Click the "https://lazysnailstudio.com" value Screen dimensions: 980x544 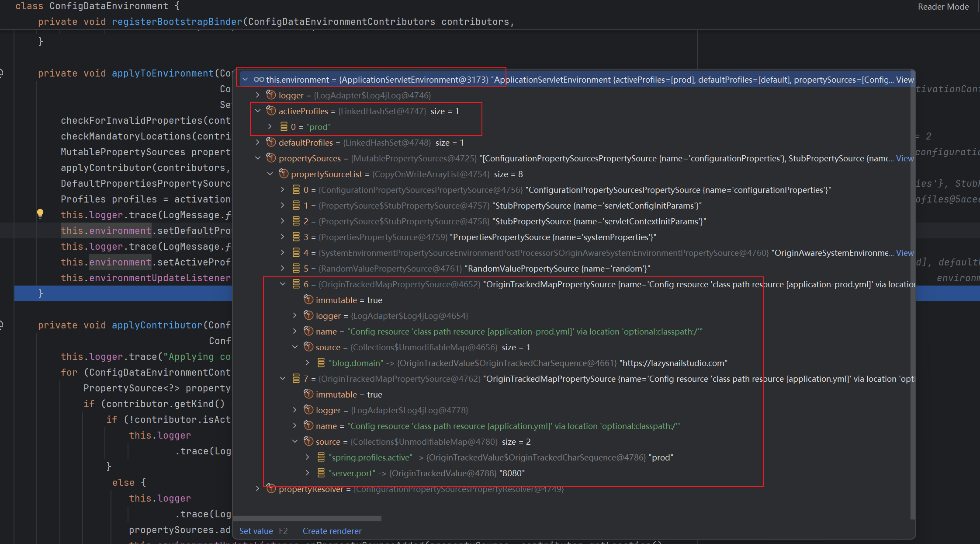pyautogui.click(x=674, y=363)
